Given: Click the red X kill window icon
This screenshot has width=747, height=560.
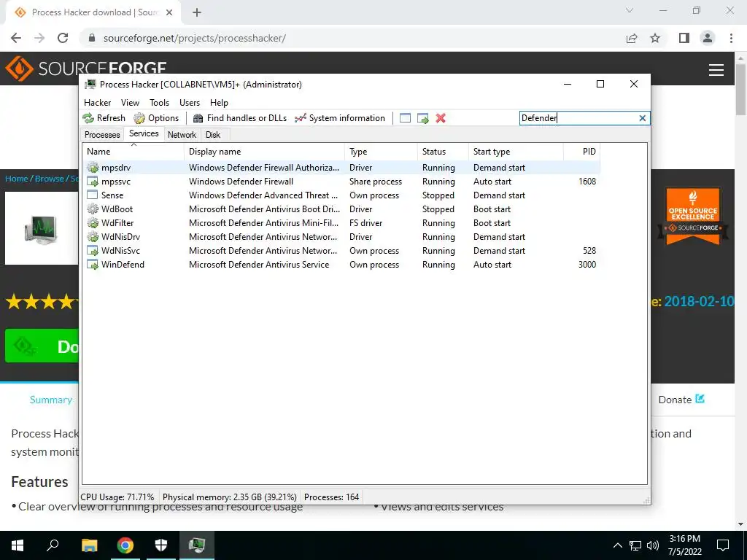Looking at the screenshot, I should pyautogui.click(x=441, y=118).
